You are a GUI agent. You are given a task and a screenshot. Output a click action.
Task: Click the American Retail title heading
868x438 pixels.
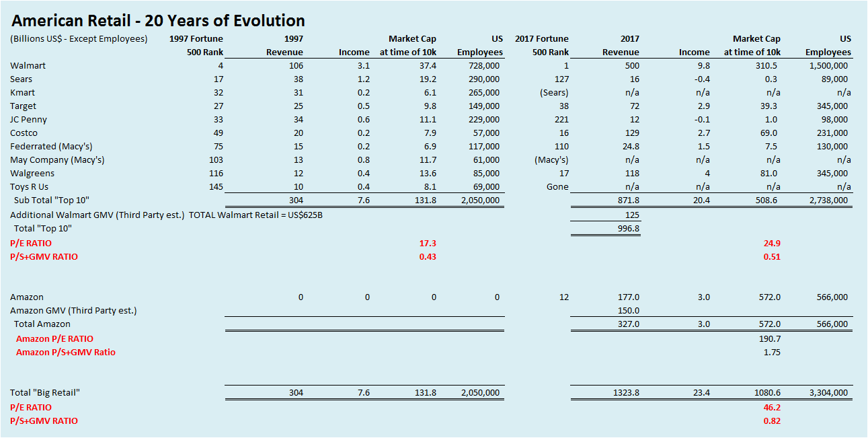tap(158, 20)
